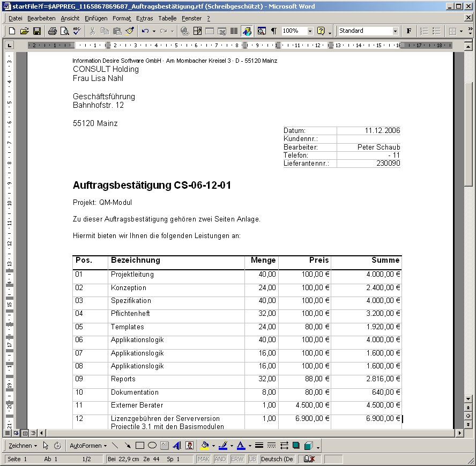This screenshot has height=466, width=476.
Task: Open Print Preview with the magnifier page icon
Action: coord(64,31)
